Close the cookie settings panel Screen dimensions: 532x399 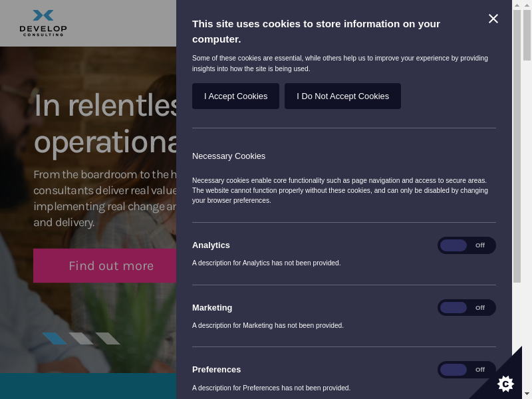(493, 19)
